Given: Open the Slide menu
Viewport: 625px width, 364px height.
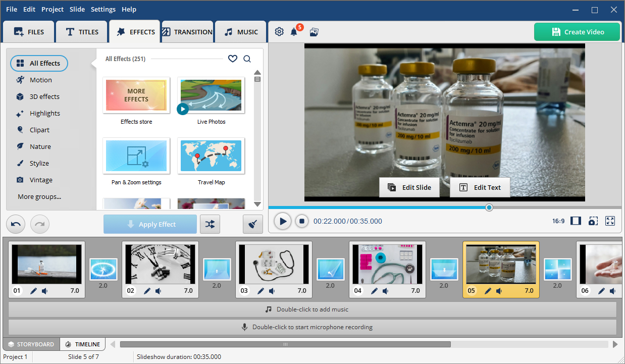Looking at the screenshot, I should click(x=77, y=9).
